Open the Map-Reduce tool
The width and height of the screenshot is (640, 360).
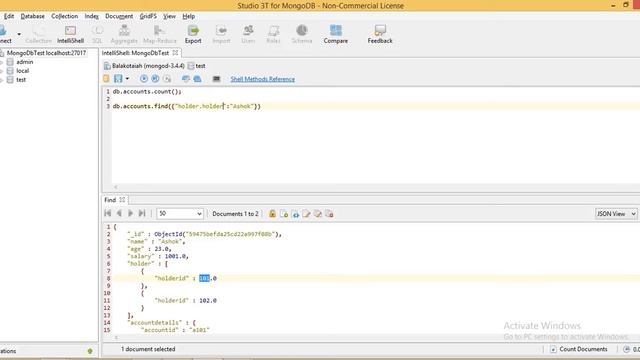[160, 34]
